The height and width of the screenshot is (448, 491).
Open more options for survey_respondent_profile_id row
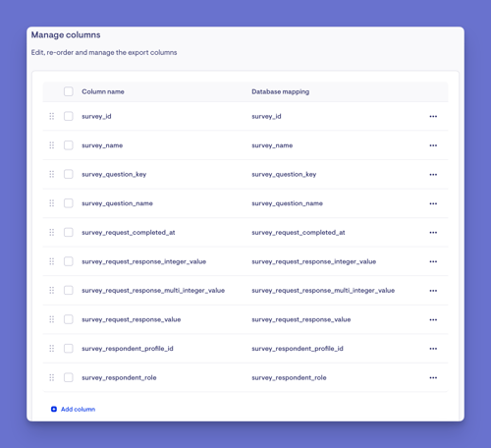click(433, 349)
